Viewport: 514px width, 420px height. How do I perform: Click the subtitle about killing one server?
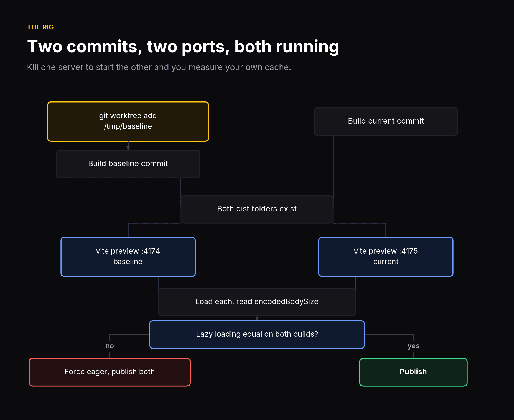tap(159, 67)
